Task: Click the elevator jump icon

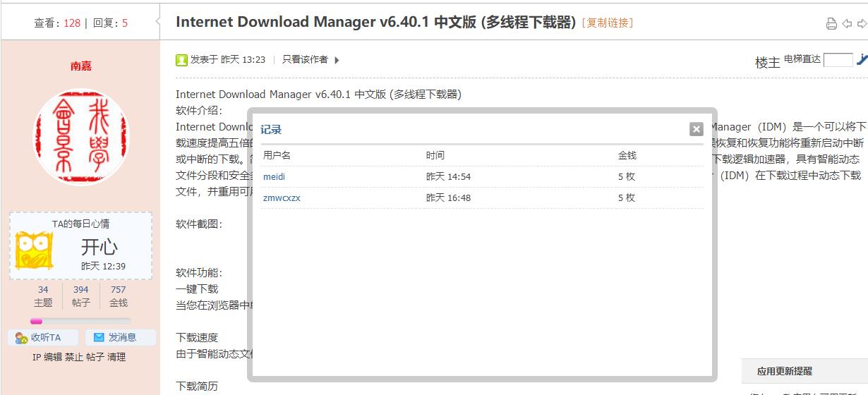Action: tap(862, 60)
